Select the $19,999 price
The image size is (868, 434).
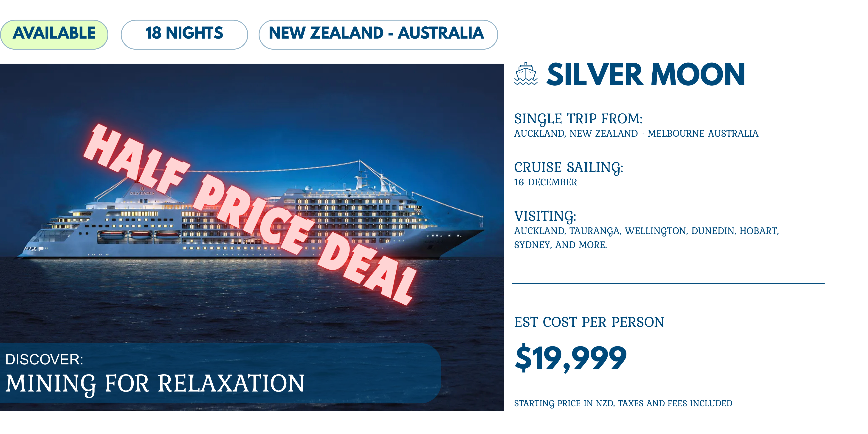tap(570, 358)
